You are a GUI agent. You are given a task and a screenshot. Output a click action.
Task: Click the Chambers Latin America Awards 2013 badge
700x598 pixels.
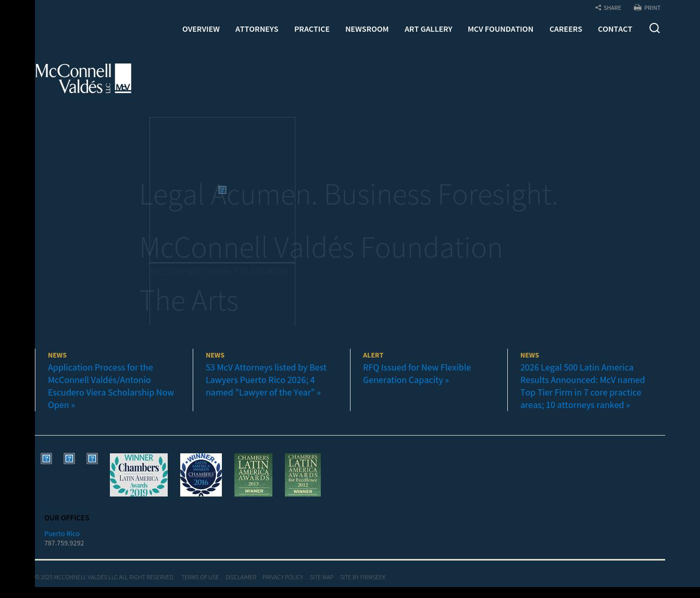[x=253, y=475]
